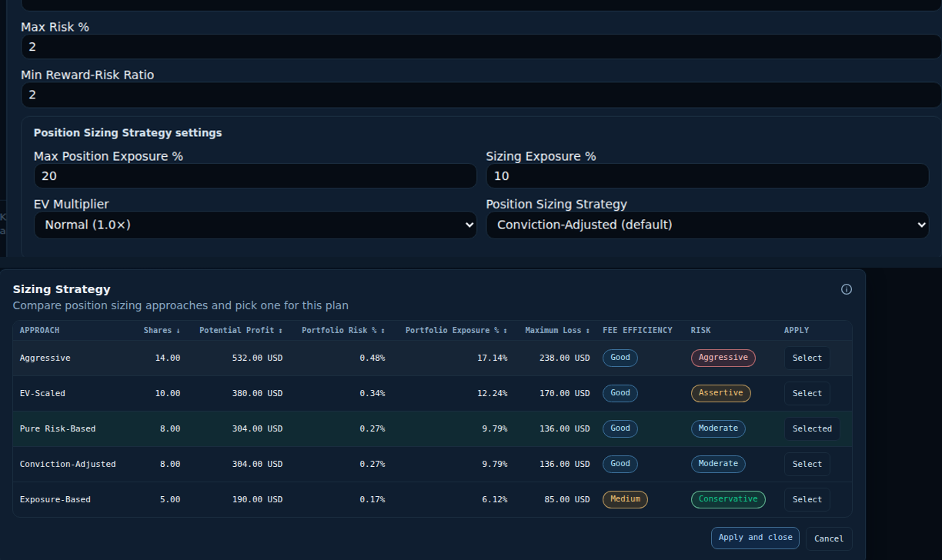
Task: Click the Max Risk % input field
Action: pos(481,47)
